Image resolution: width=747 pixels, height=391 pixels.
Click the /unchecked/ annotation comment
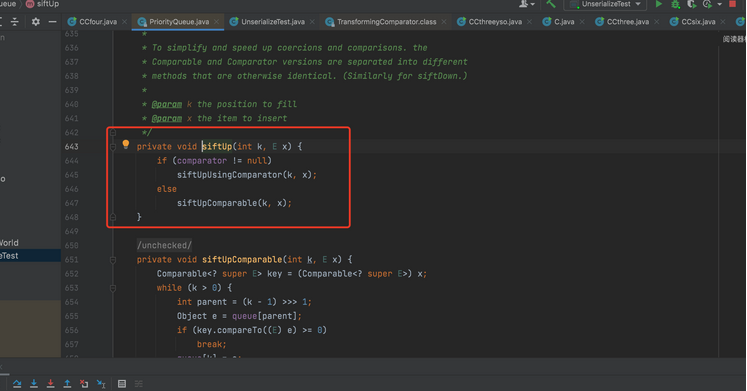(164, 245)
